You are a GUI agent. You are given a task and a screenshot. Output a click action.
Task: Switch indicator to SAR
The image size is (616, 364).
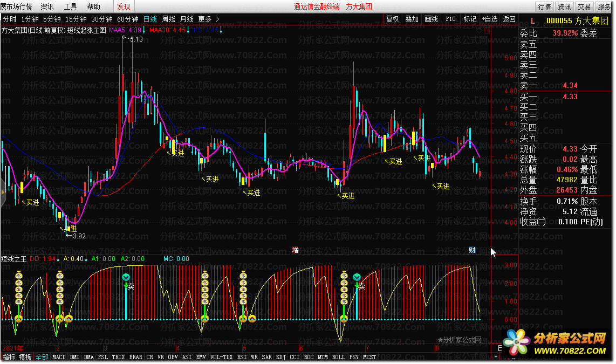tap(267, 357)
